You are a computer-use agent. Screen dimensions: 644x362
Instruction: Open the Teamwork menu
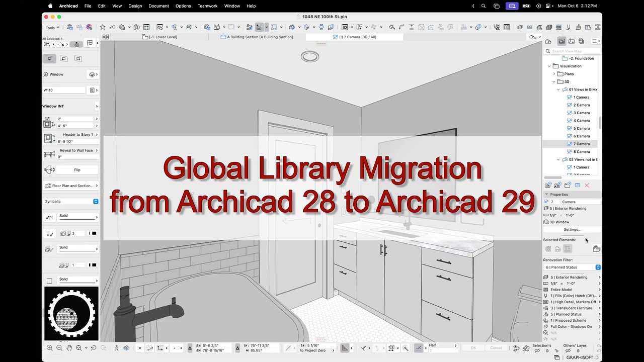(x=207, y=6)
